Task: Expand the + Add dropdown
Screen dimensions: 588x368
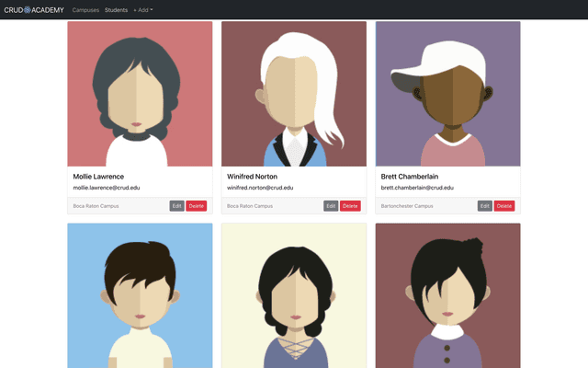Action: pyautogui.click(x=142, y=9)
